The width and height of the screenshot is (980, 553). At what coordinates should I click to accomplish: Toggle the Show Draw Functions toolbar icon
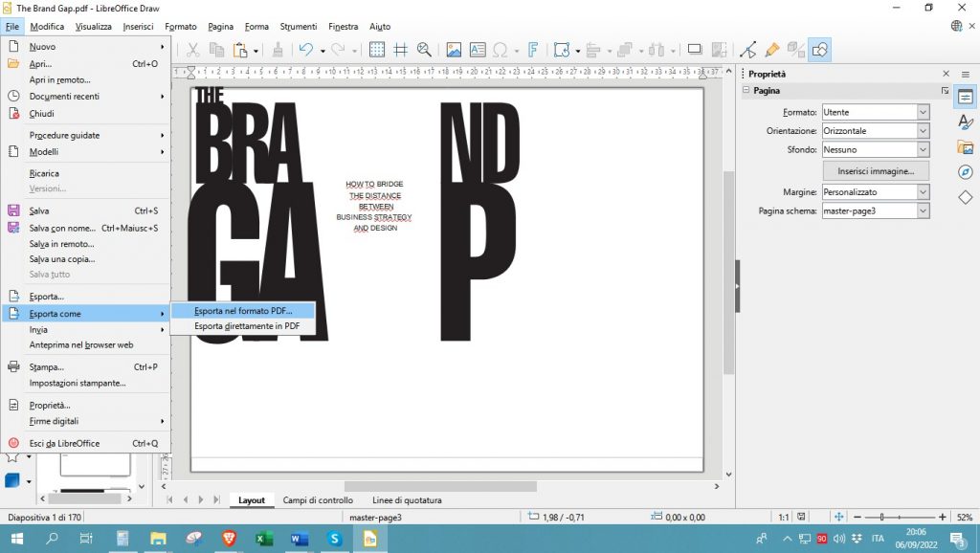click(820, 49)
